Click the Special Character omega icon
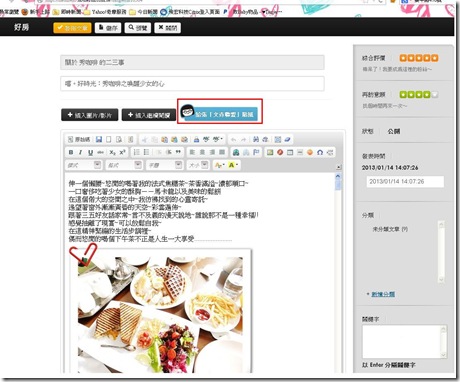 [x=320, y=152]
